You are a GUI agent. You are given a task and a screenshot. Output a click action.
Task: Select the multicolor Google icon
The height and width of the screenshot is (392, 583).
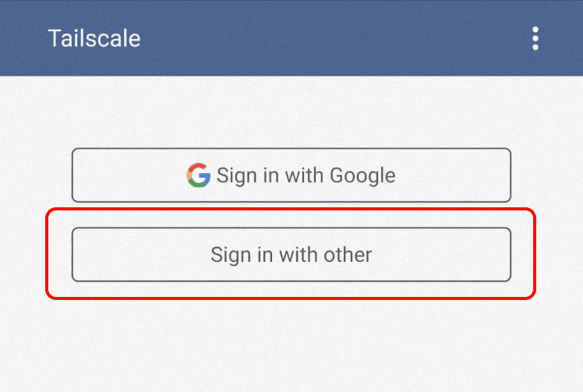(x=199, y=175)
